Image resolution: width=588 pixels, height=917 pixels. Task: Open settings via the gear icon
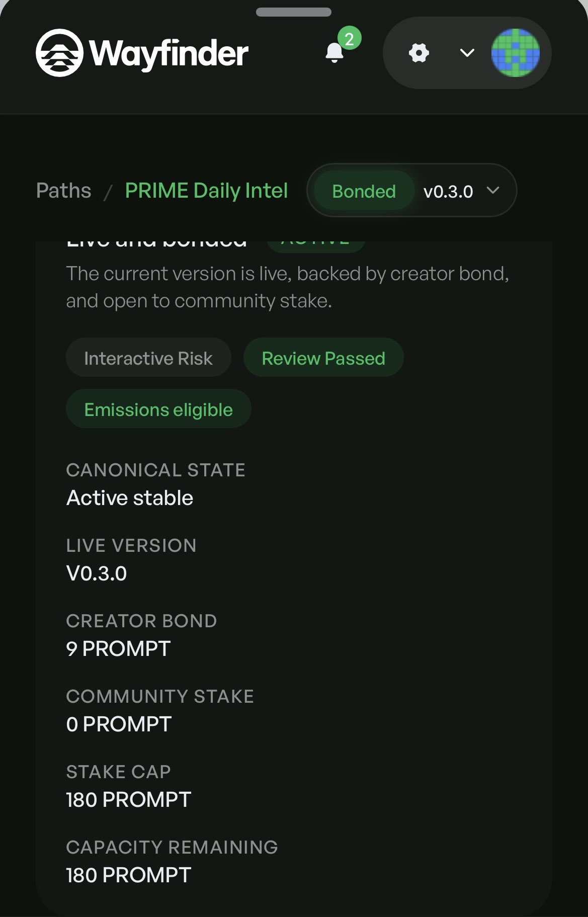click(419, 53)
